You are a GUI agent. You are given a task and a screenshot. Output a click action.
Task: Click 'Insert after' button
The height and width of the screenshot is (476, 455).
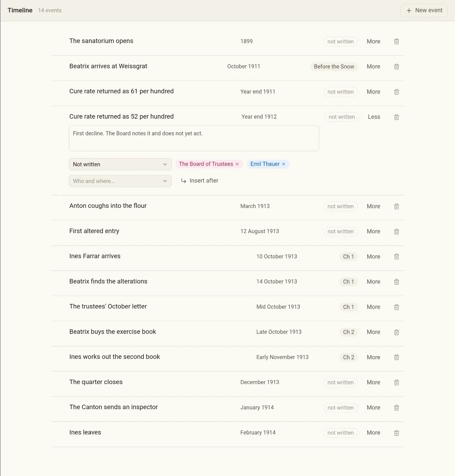pos(200,181)
